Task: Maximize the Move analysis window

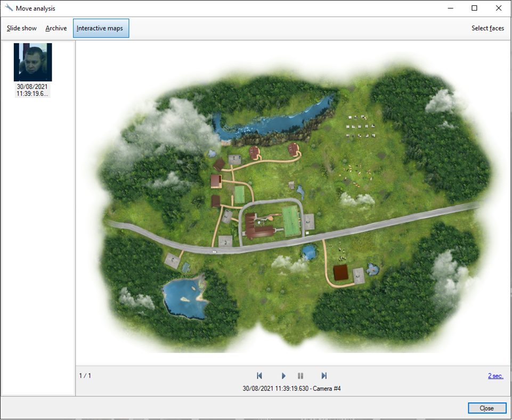Action: pyautogui.click(x=474, y=8)
